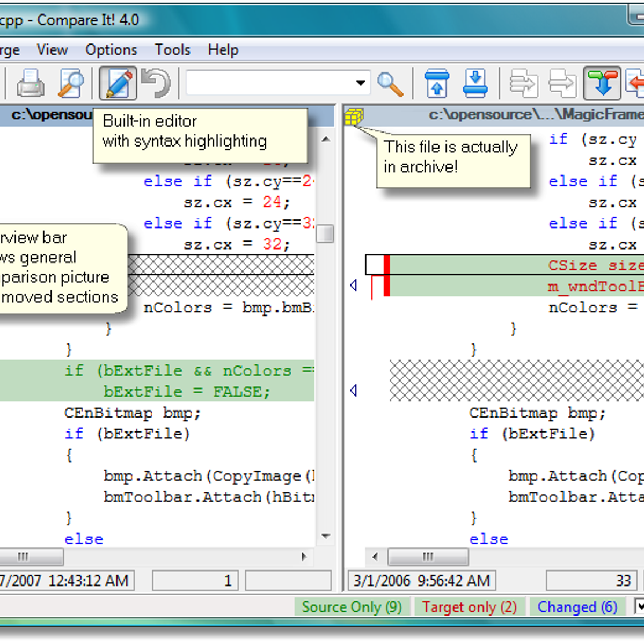
Task: Jump to next difference down-arrow icon
Action: point(475,84)
